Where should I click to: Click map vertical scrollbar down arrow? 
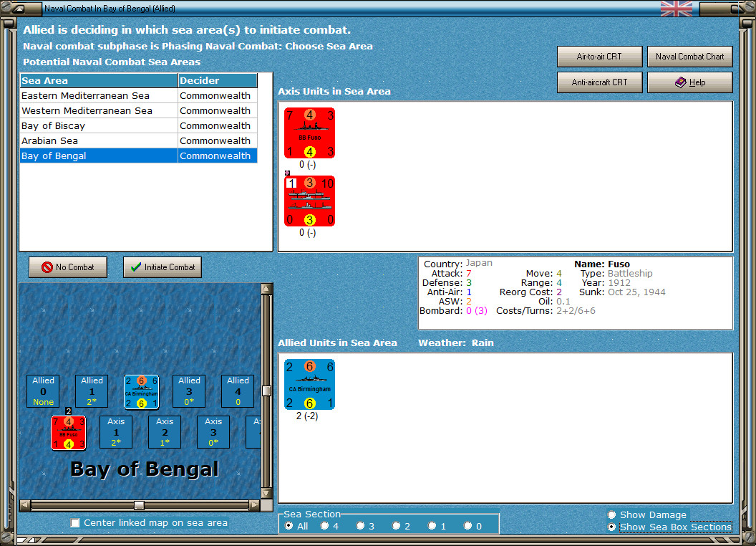click(x=266, y=494)
